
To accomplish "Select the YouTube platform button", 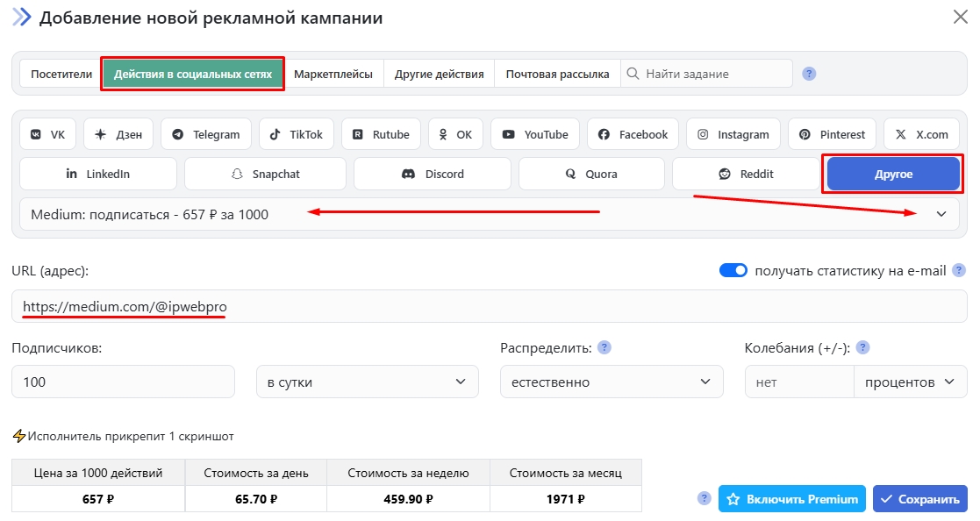I will pyautogui.click(x=535, y=134).
